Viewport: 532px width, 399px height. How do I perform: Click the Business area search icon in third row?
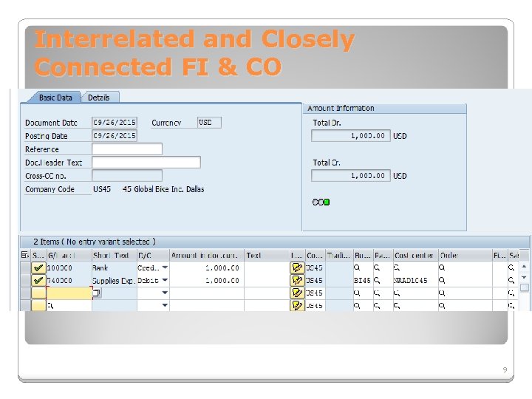click(357, 293)
